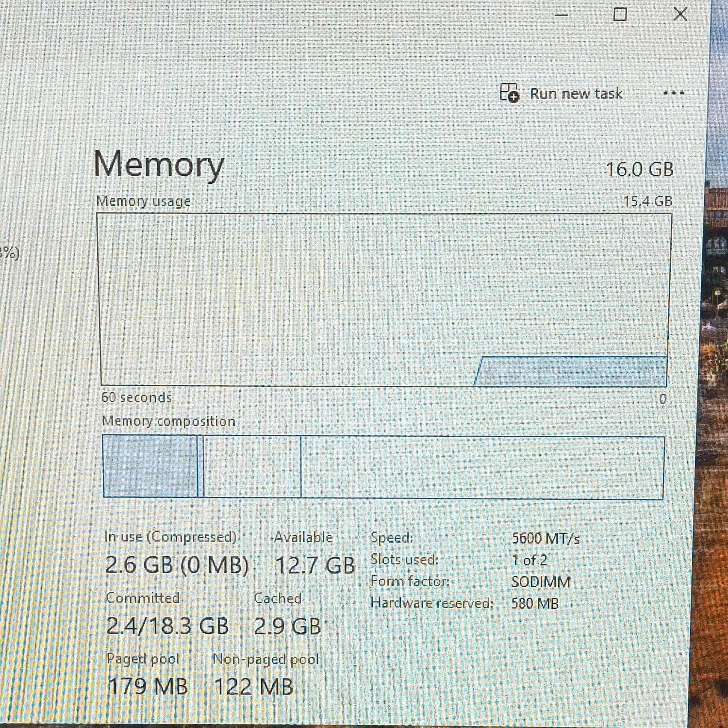This screenshot has height=728, width=728.
Task: Select the 16.0 GB total memory label
Action: (640, 169)
